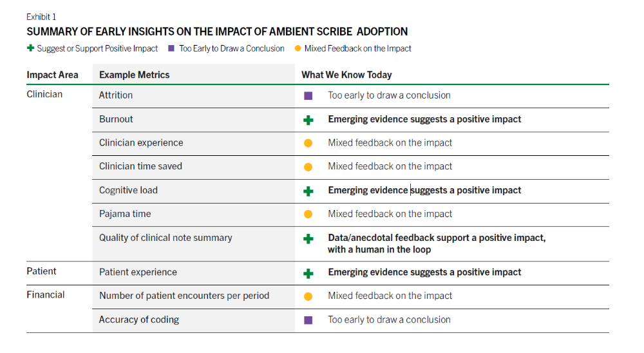This screenshot has height=353, width=644.
Task: Click the Summary of Early Insights title
Action: 217,32
